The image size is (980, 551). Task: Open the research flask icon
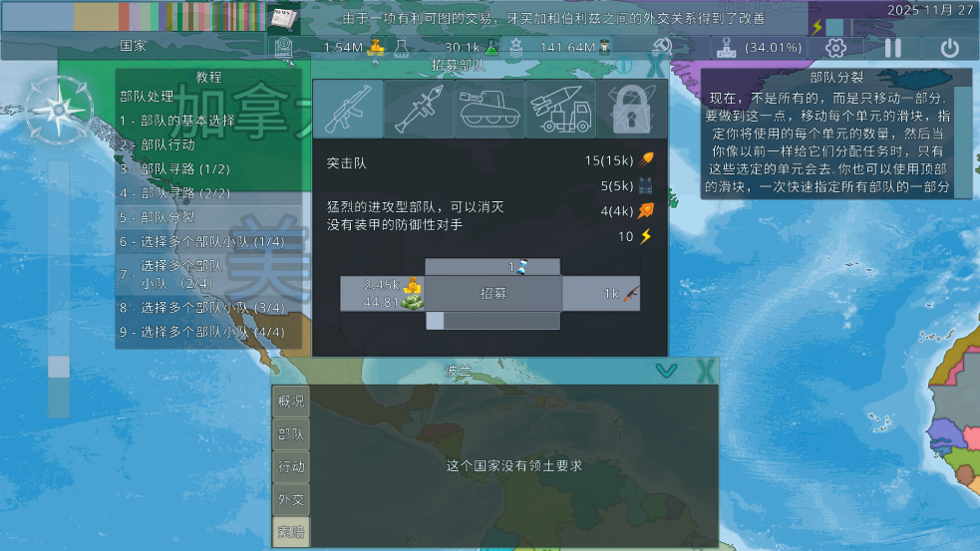[x=401, y=48]
